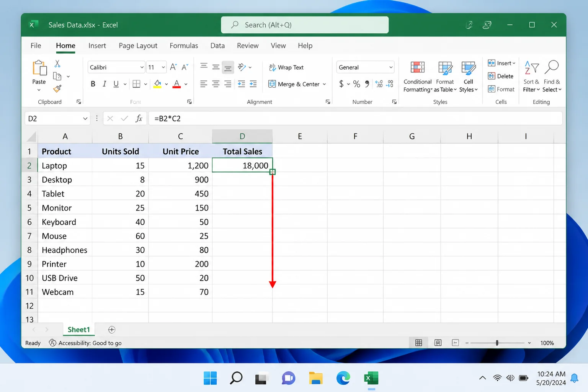Select the Format Painter brush
The width and height of the screenshot is (588, 392).
click(57, 89)
